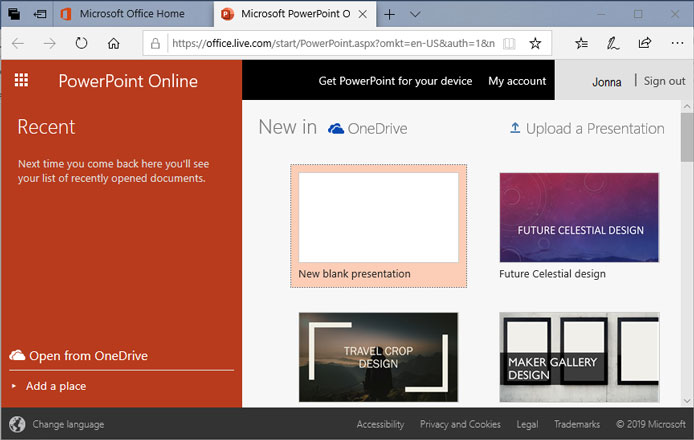Image resolution: width=694 pixels, height=440 pixels.
Task: Click Sign out
Action: [664, 81]
